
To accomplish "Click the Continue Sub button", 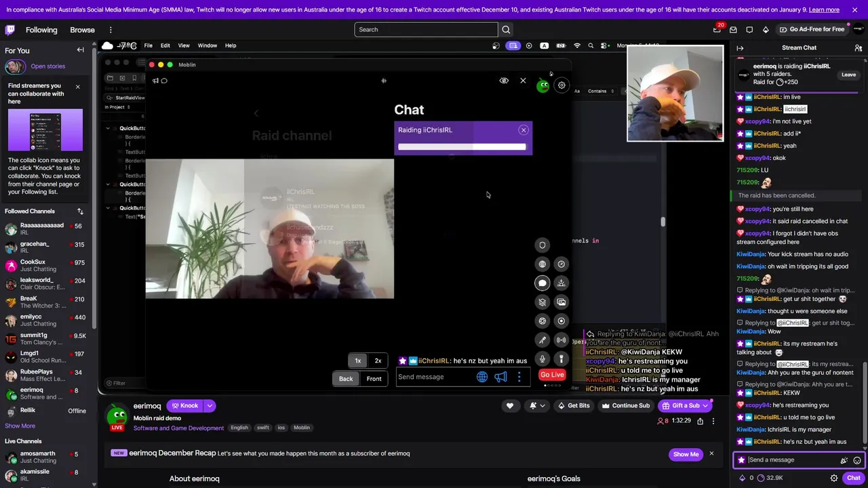I will [625, 406].
